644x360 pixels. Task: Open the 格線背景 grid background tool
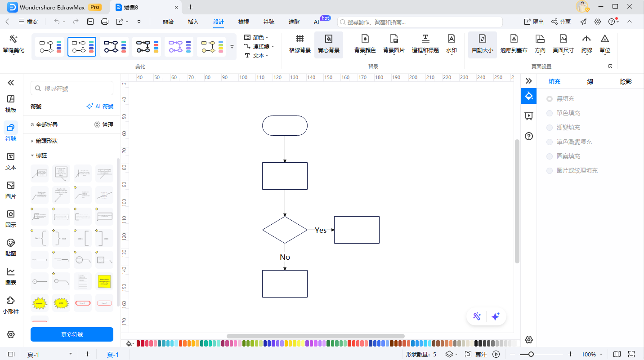pos(300,44)
